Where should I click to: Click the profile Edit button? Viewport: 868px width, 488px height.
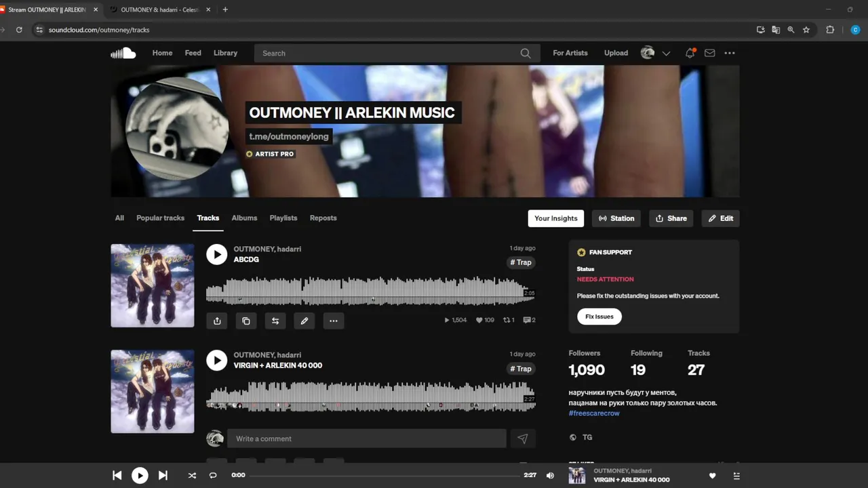720,218
